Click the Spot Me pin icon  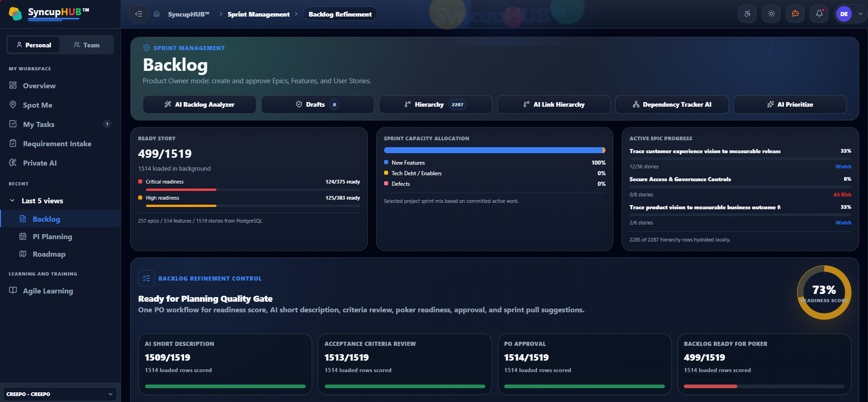pyautogui.click(x=13, y=104)
